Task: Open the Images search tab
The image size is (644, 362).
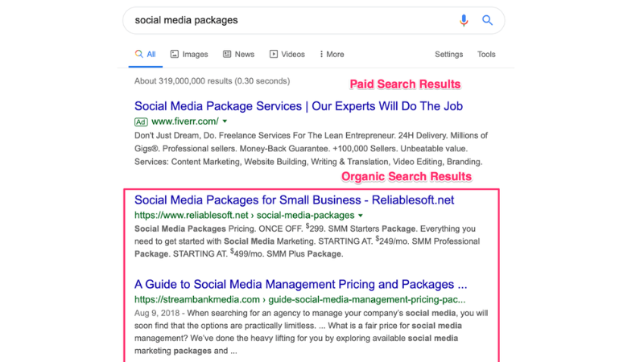Action: pyautogui.click(x=188, y=55)
